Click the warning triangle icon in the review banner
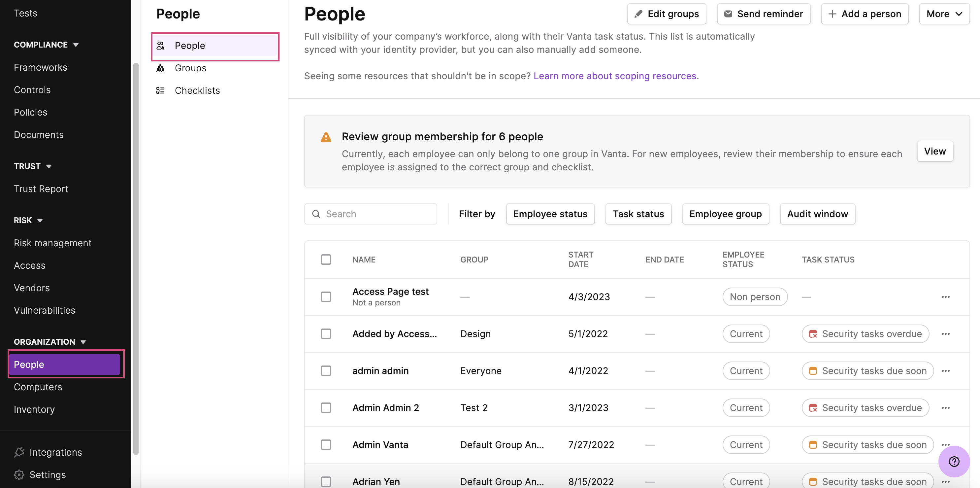980x488 pixels. pyautogui.click(x=326, y=137)
